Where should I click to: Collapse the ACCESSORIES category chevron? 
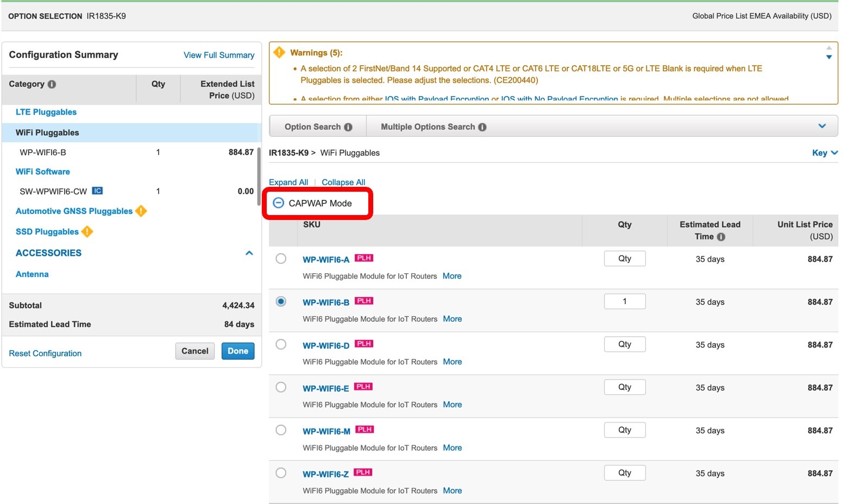(x=249, y=253)
